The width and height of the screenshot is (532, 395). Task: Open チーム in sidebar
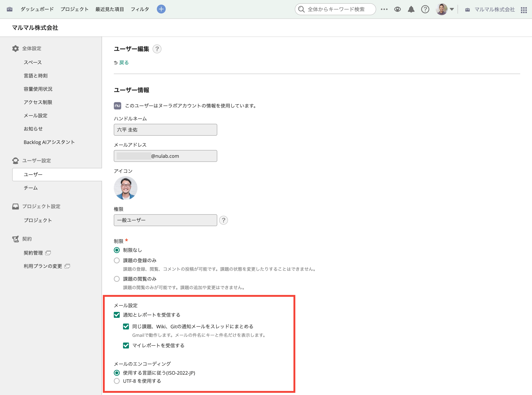[x=31, y=188]
